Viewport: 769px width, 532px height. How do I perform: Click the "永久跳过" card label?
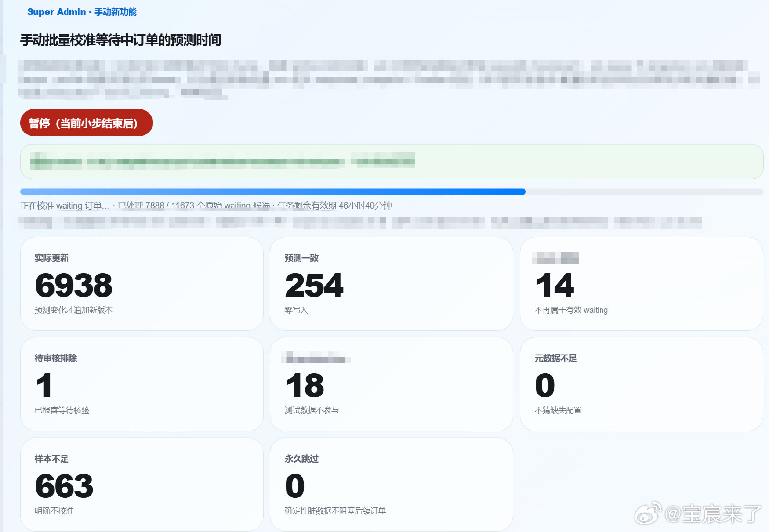pyautogui.click(x=301, y=459)
